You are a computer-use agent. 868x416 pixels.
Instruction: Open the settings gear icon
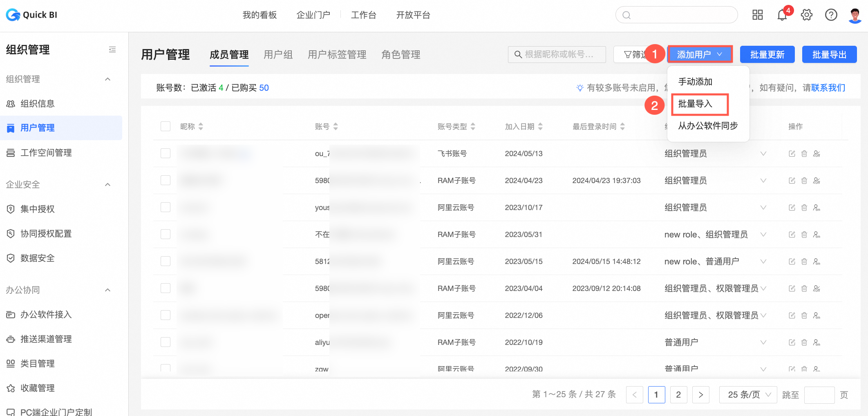807,15
